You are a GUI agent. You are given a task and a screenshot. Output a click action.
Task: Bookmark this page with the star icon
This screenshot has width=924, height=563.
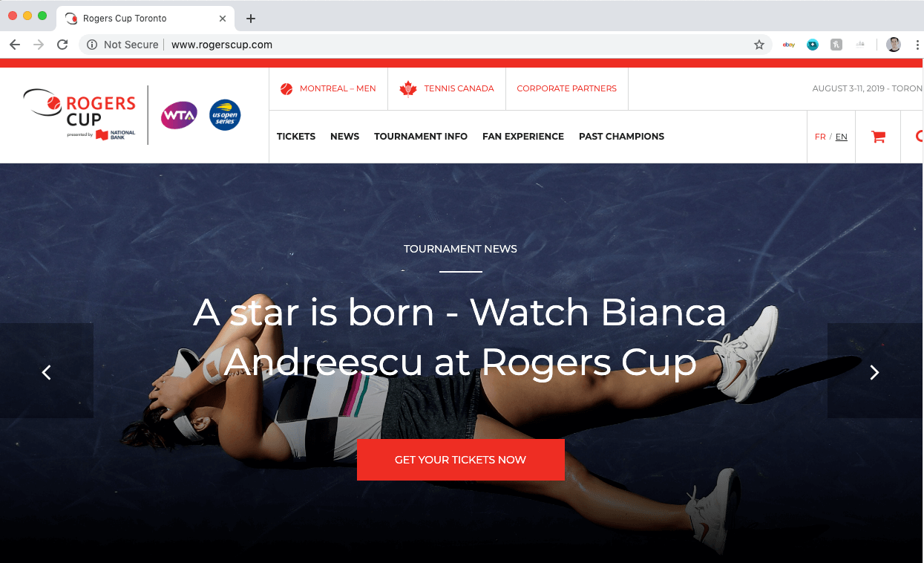[758, 45]
